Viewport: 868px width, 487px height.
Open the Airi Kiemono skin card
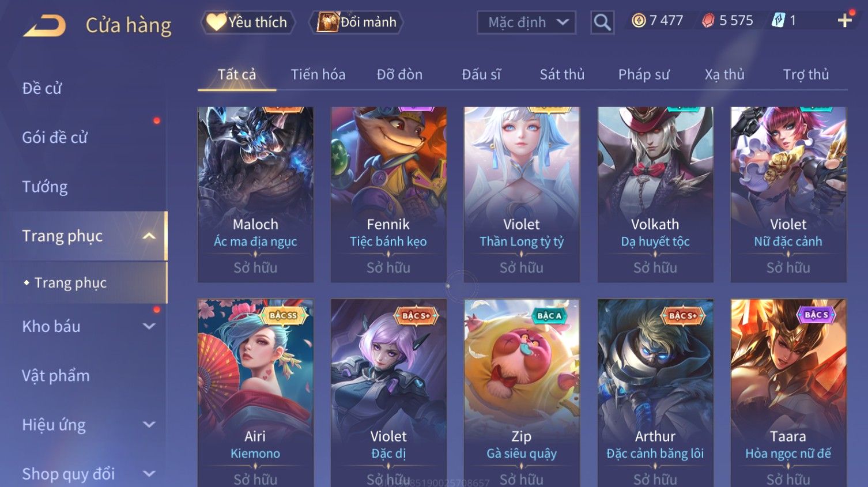[255, 392]
